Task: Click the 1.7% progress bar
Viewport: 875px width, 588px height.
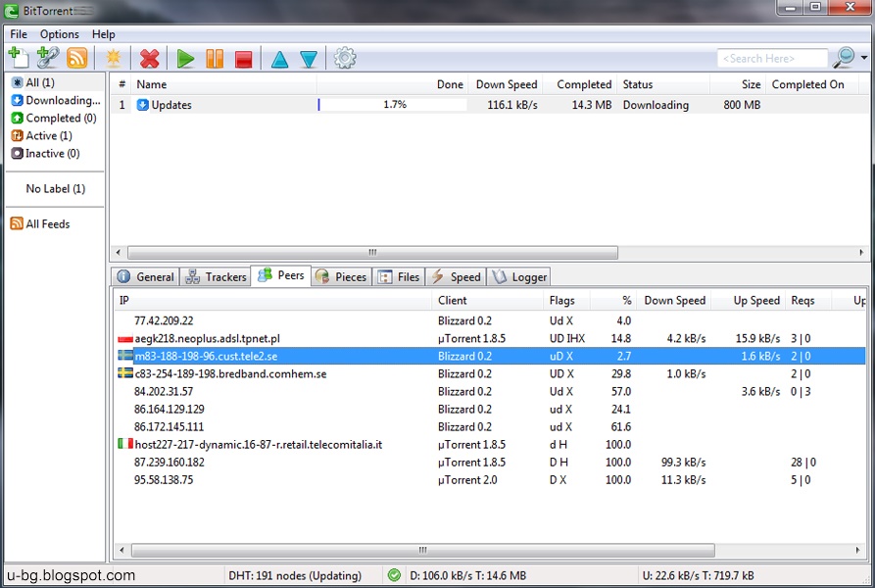Action: (393, 104)
